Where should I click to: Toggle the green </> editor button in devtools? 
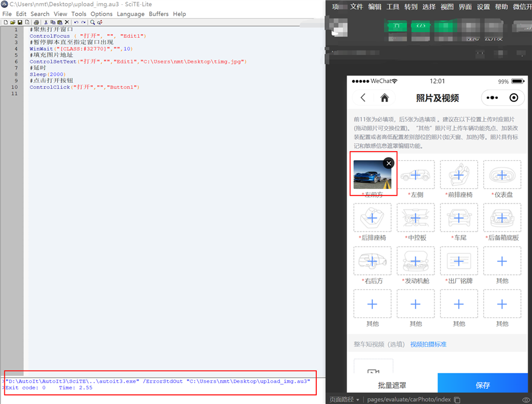point(420,26)
